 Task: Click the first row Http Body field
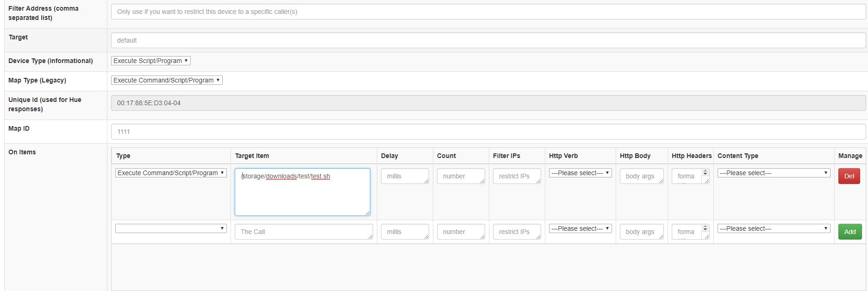(642, 176)
